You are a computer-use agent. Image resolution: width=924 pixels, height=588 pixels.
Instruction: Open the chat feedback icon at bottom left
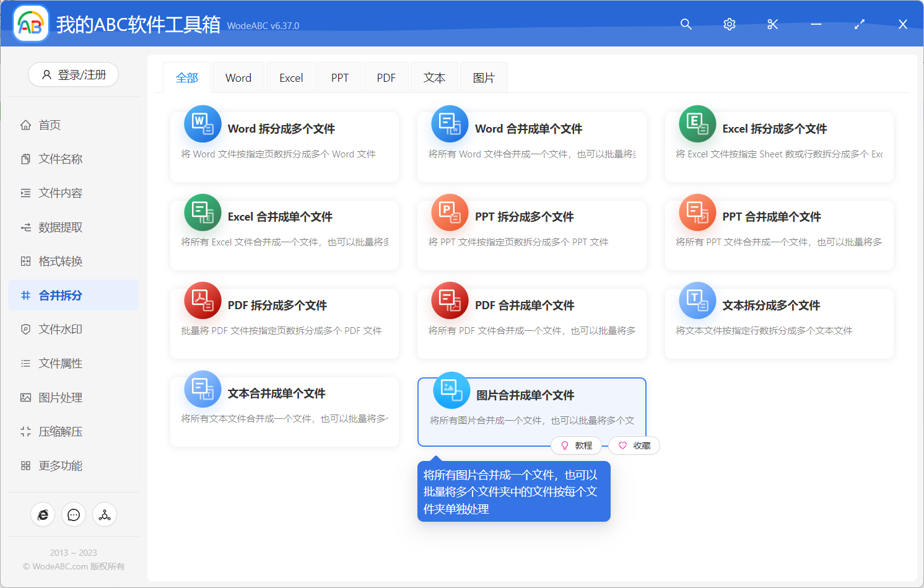[74, 514]
